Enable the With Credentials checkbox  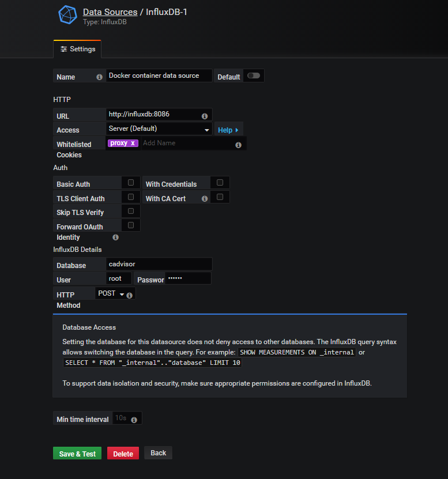click(x=220, y=182)
